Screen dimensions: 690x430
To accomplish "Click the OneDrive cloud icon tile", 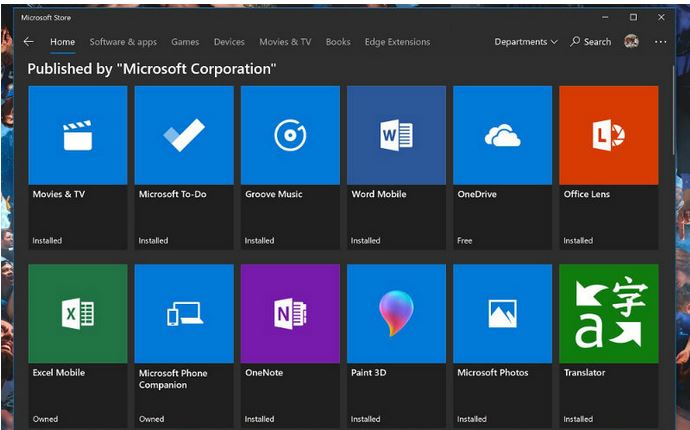I will click(x=502, y=135).
